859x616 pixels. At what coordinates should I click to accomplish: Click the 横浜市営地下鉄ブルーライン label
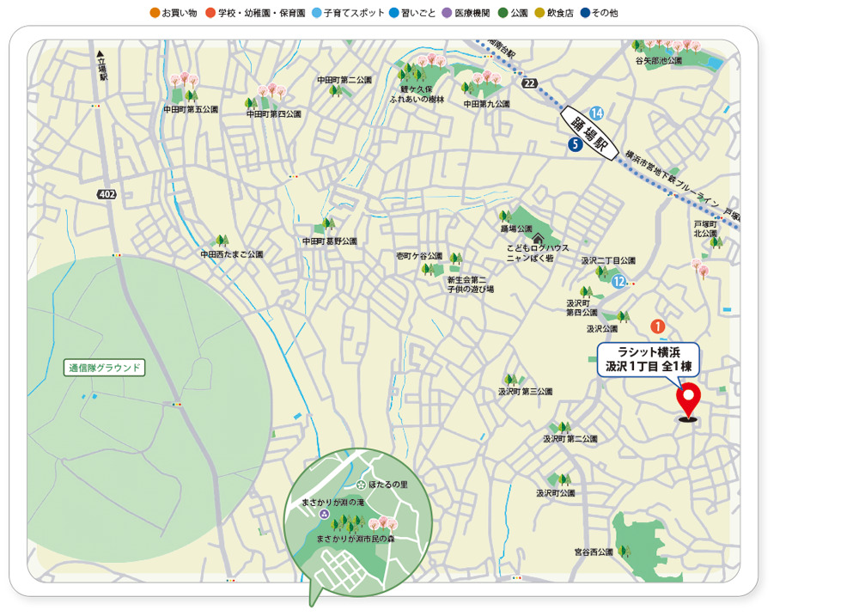tap(672, 180)
